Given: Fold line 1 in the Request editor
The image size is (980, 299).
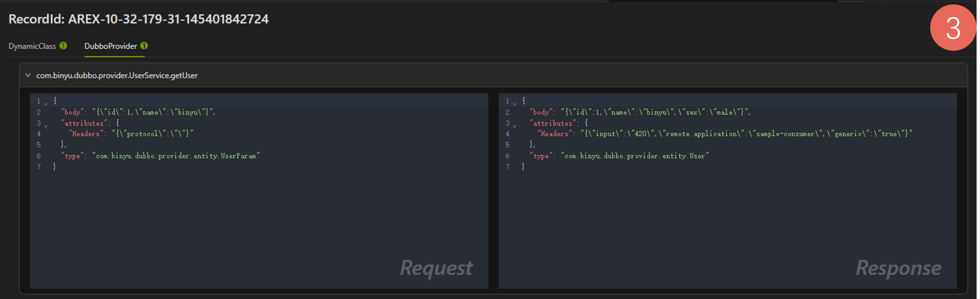Looking at the screenshot, I should coord(46,103).
